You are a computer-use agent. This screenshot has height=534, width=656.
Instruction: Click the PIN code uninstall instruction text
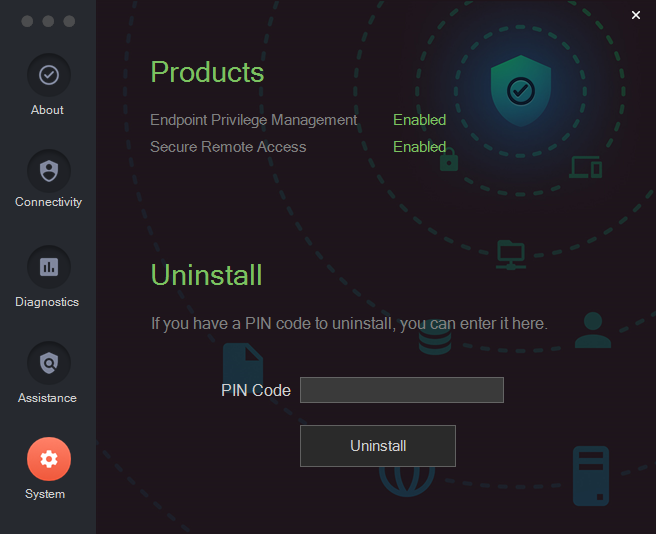coord(349,324)
